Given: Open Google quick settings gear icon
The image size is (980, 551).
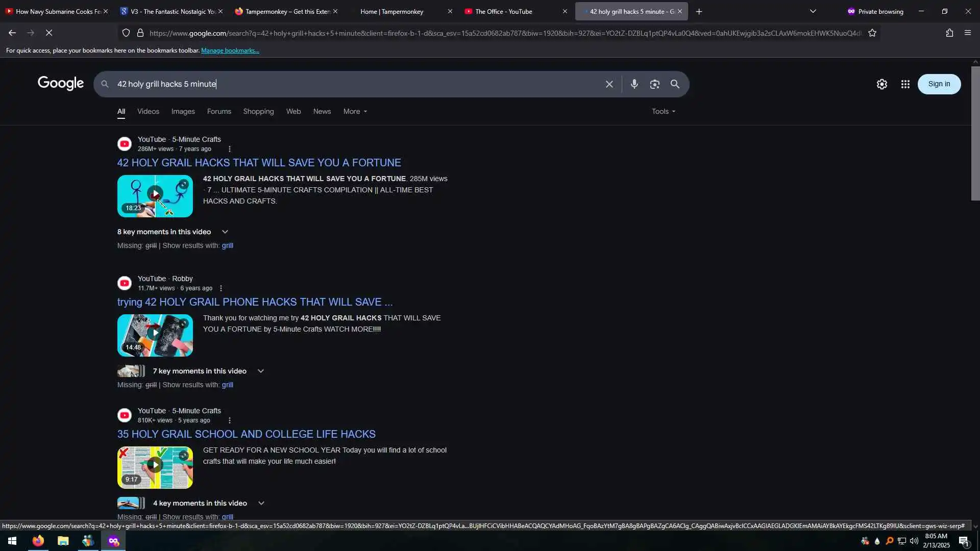Looking at the screenshot, I should (x=881, y=84).
